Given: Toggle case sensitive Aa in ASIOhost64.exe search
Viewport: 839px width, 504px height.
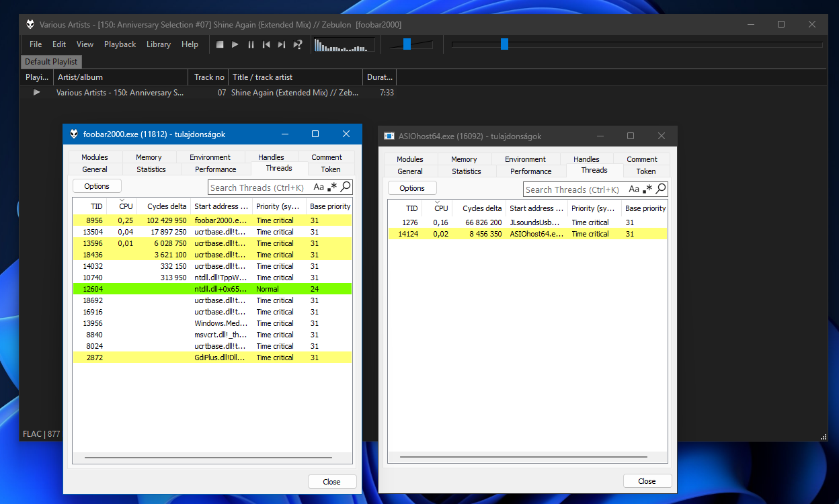Looking at the screenshot, I should tap(634, 190).
